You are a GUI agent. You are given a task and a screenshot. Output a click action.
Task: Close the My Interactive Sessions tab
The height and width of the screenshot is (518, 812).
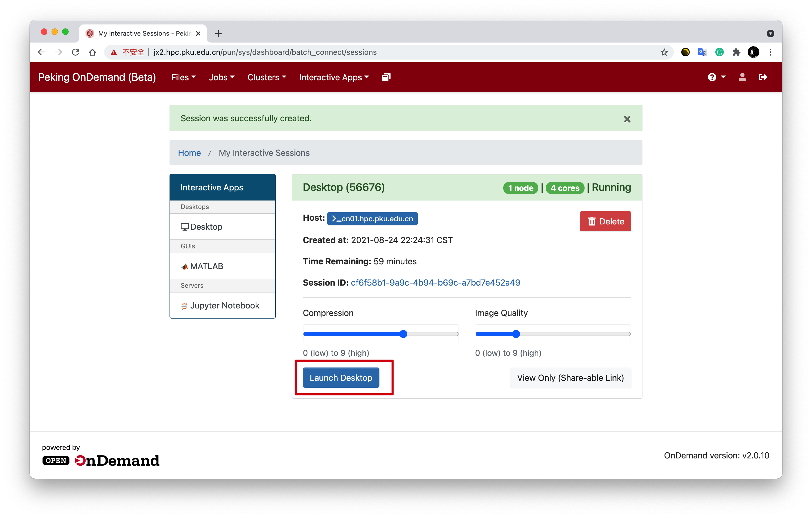tap(198, 34)
